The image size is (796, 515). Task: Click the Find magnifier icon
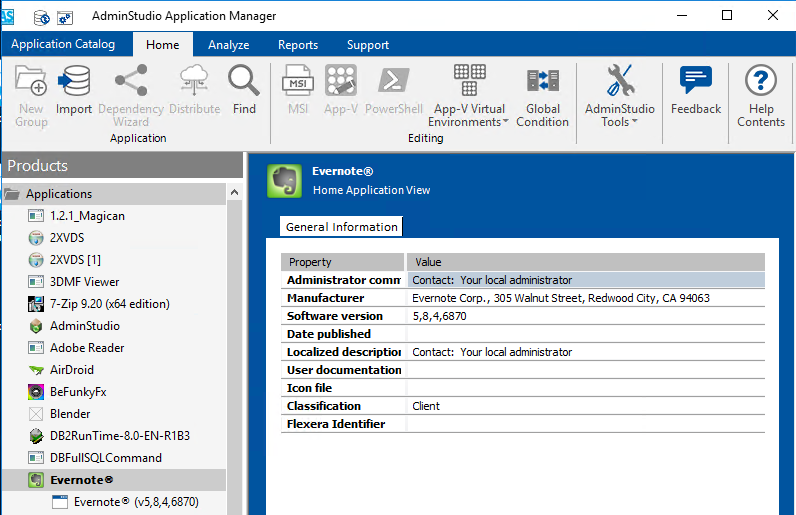point(244,81)
